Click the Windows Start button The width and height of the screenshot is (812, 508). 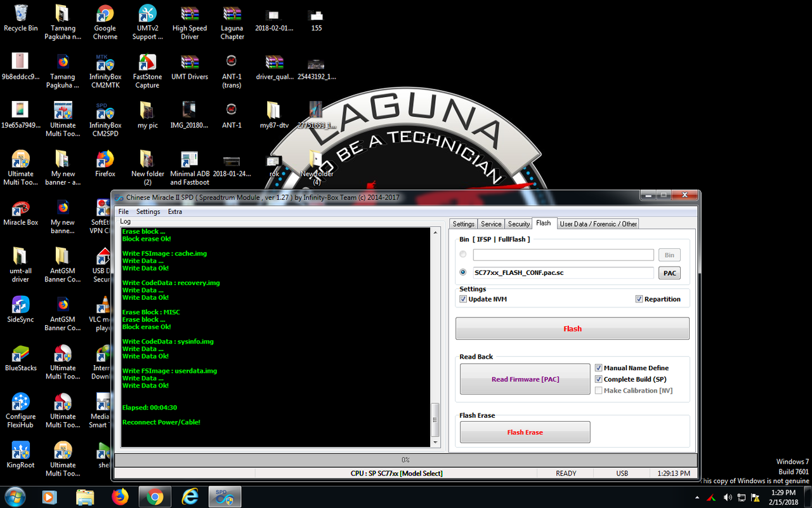(14, 496)
